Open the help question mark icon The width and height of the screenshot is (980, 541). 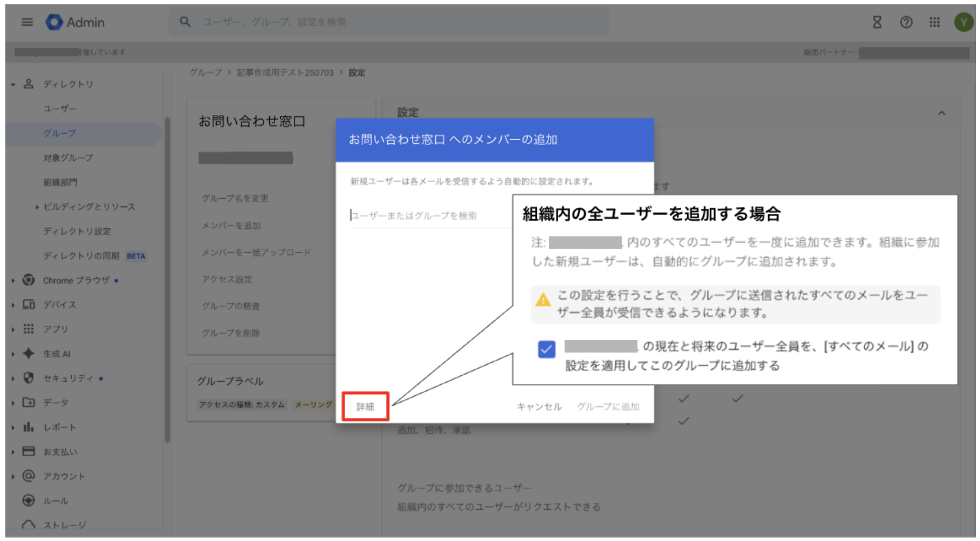point(906,23)
